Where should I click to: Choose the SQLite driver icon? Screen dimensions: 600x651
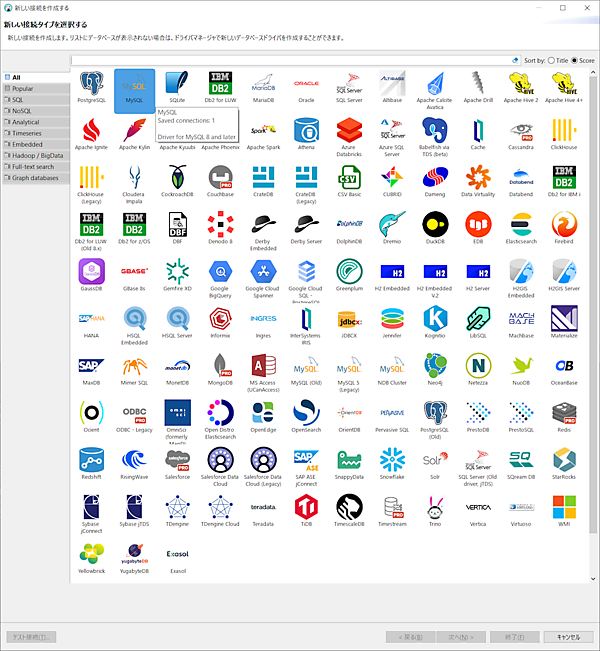pyautogui.click(x=177, y=85)
